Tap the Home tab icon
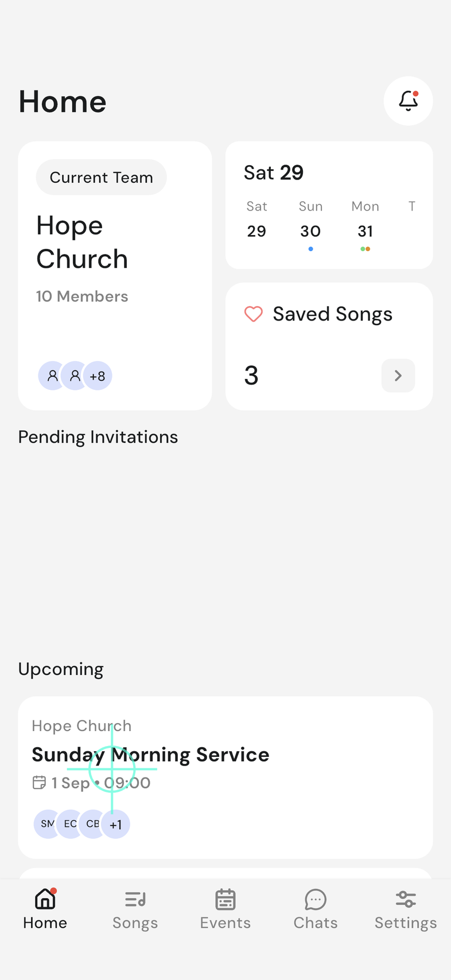This screenshot has height=980, width=451. click(45, 899)
